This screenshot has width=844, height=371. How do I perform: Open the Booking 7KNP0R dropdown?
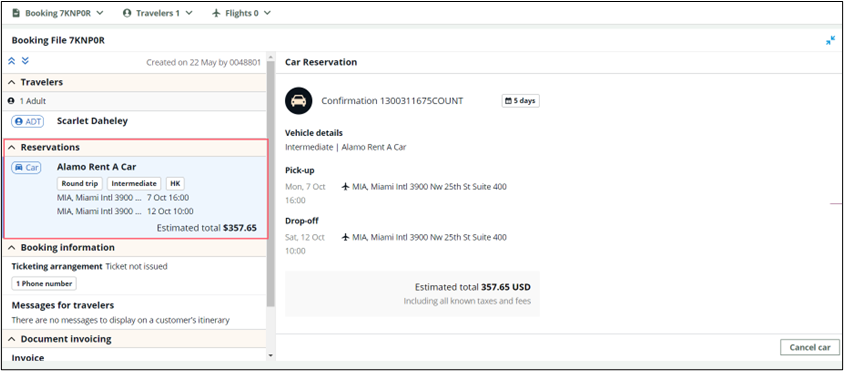click(x=57, y=13)
